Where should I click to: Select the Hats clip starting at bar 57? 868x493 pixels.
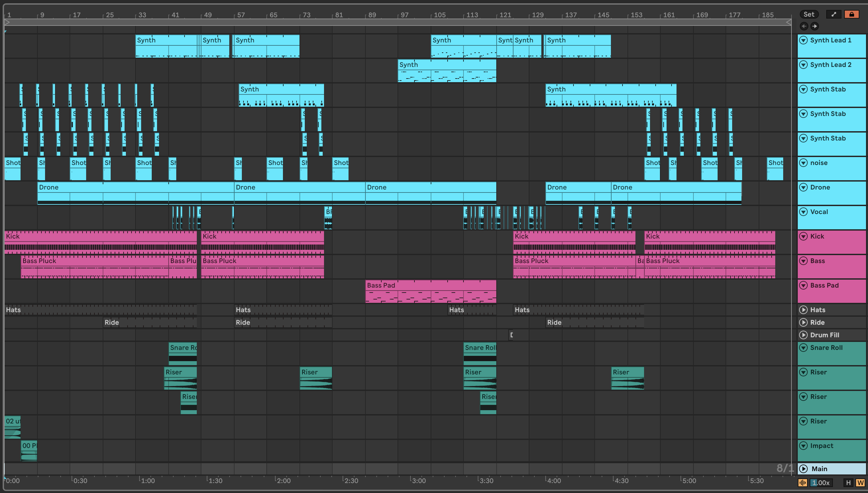coord(283,310)
